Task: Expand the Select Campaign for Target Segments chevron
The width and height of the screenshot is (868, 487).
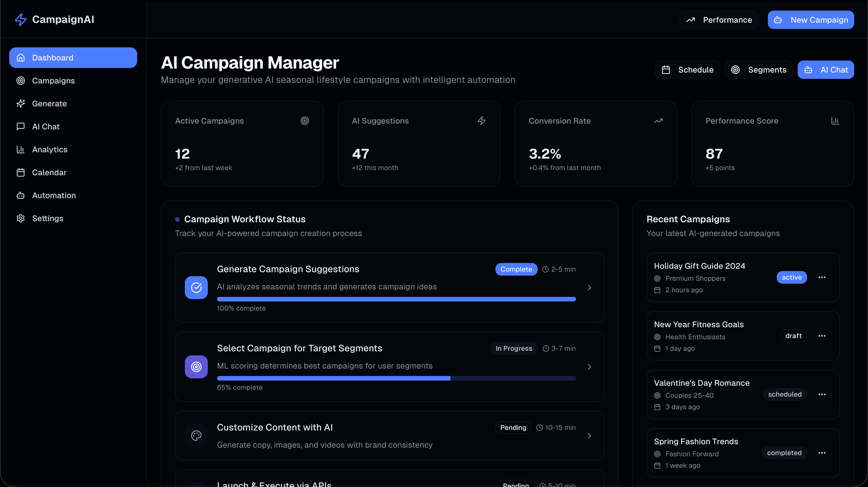Action: [589, 367]
